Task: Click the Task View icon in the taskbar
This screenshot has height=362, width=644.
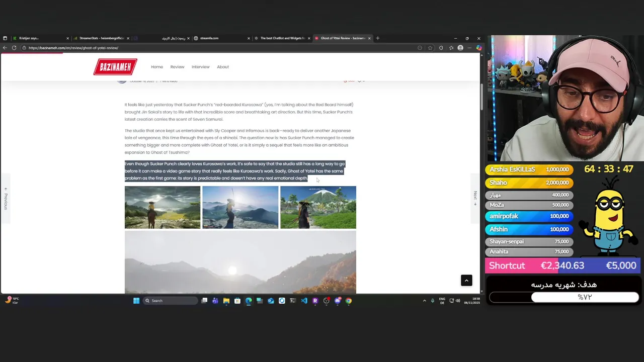Action: click(x=204, y=301)
